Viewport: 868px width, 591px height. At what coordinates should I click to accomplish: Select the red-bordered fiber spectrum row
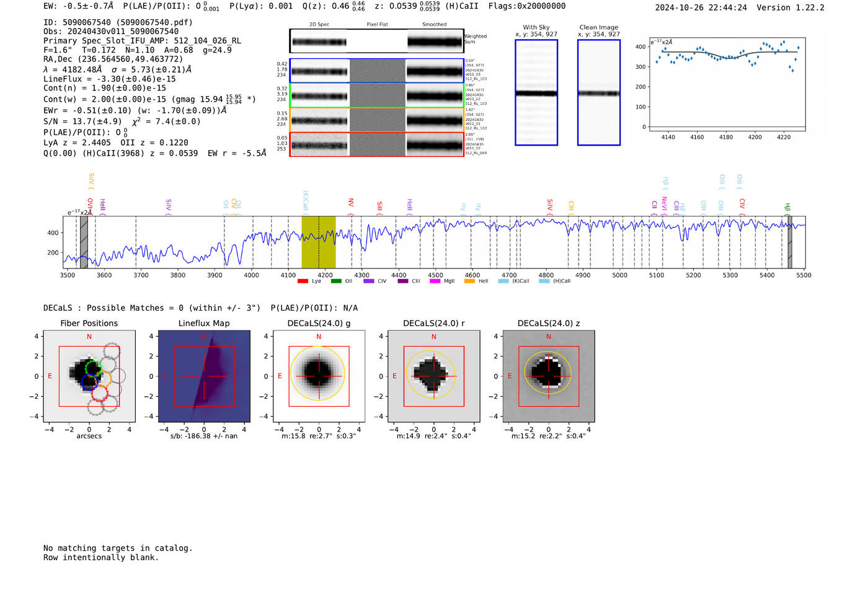[x=376, y=144]
